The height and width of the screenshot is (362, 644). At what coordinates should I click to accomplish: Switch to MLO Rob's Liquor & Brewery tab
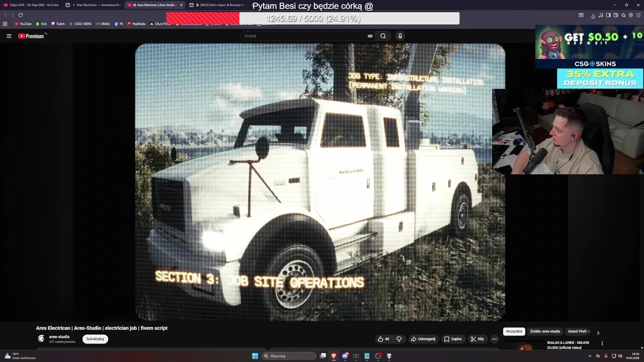pos(217,5)
